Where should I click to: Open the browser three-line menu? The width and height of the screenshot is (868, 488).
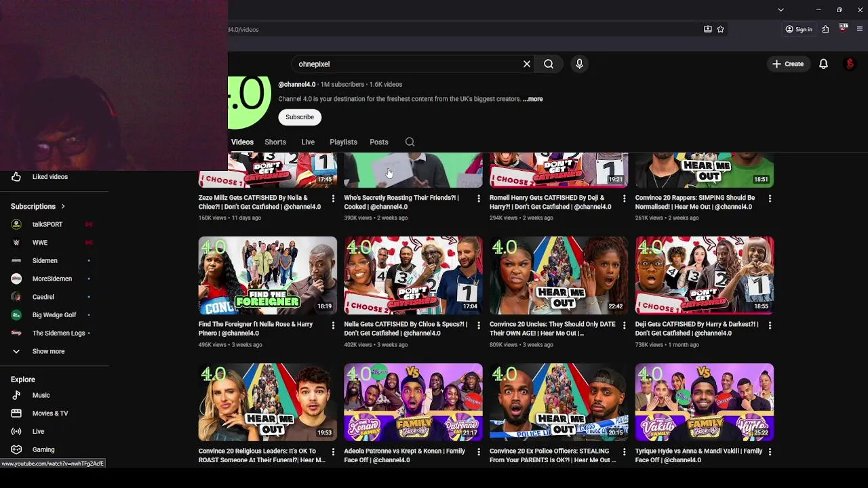[860, 29]
